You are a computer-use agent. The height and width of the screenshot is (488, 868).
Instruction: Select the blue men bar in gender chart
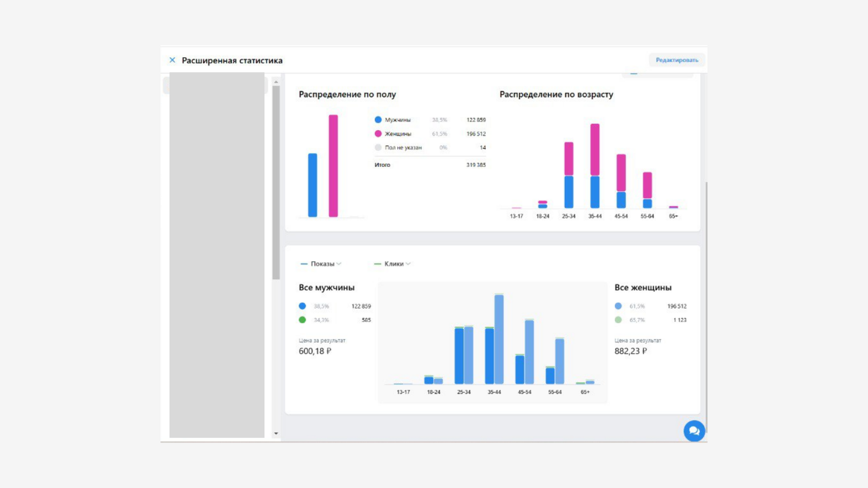(313, 185)
